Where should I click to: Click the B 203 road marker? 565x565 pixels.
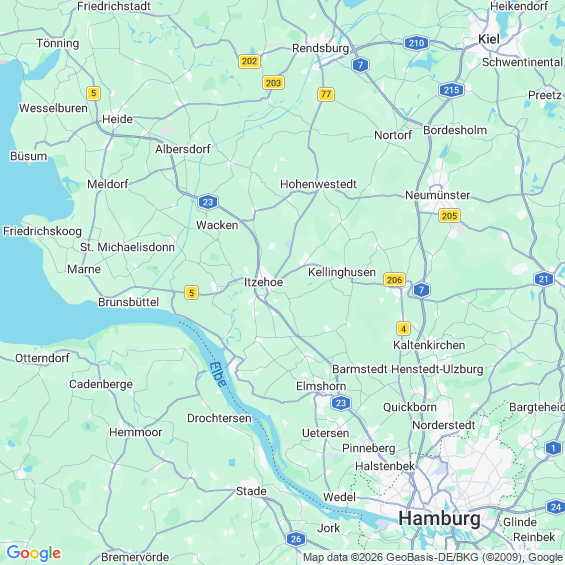pos(273,83)
